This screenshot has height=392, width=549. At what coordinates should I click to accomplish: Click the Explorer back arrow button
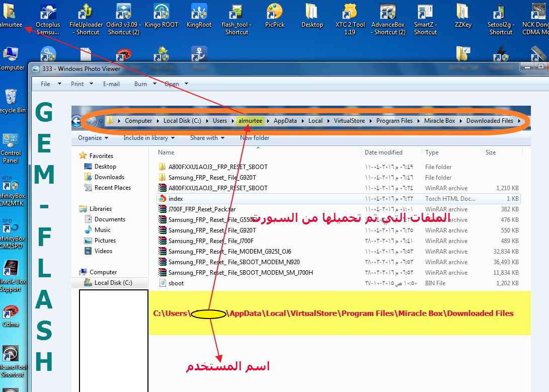pyautogui.click(x=76, y=121)
